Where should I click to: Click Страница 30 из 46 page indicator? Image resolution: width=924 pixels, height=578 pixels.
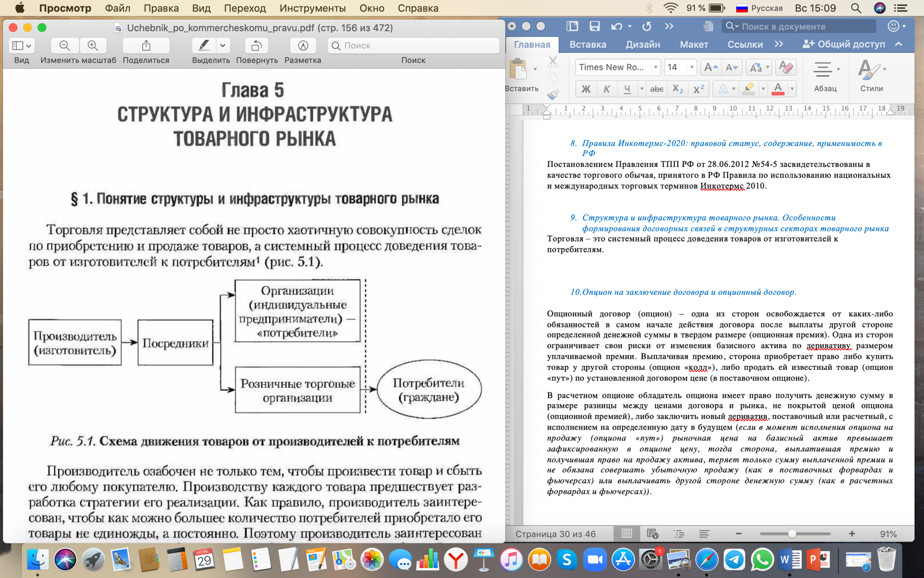(556, 534)
